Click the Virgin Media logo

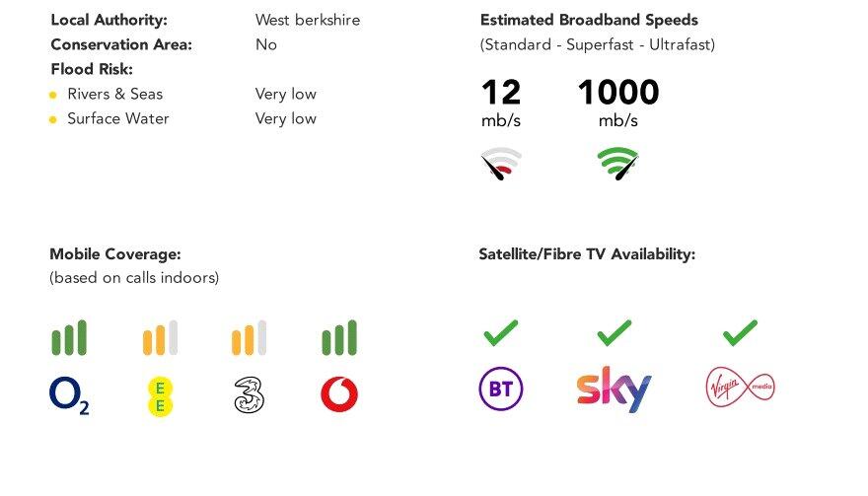(x=740, y=387)
